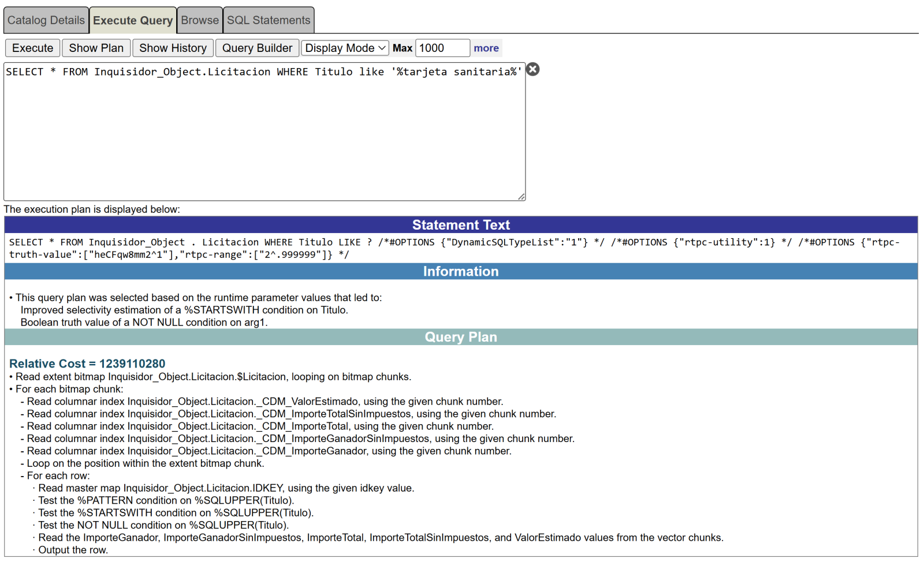Click the text area resize handle
924x562 pixels.
521,197
